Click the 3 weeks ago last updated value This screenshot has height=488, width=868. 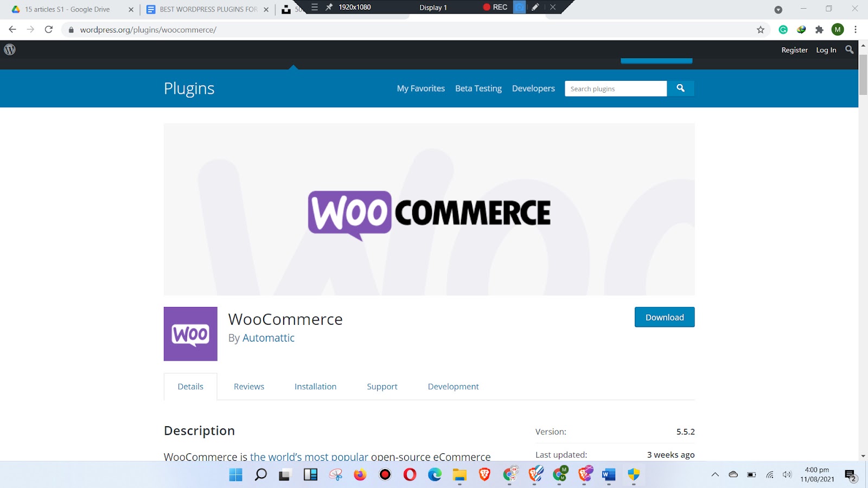coord(671,455)
